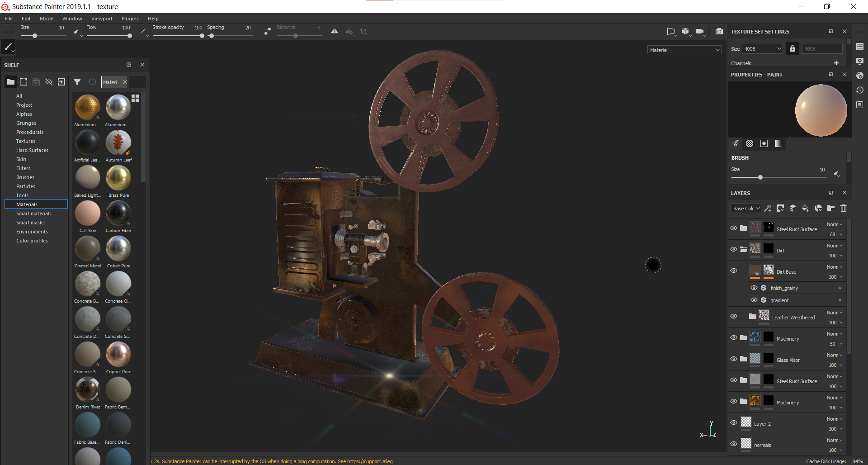Open the Material viewport mode dropdown

click(684, 50)
